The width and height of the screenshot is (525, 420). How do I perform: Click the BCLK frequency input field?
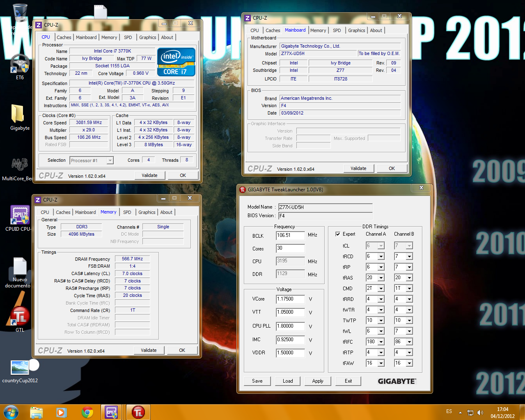pyautogui.click(x=291, y=235)
